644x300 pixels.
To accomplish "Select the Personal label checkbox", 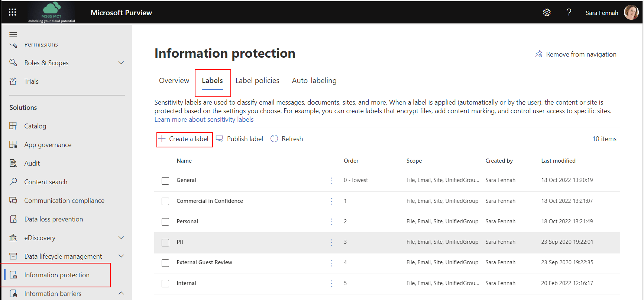I will 165,222.
